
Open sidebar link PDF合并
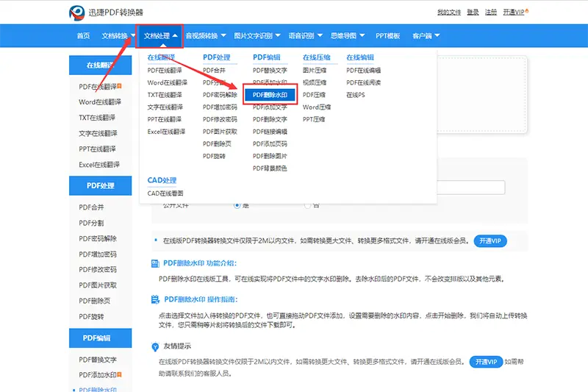[91, 207]
